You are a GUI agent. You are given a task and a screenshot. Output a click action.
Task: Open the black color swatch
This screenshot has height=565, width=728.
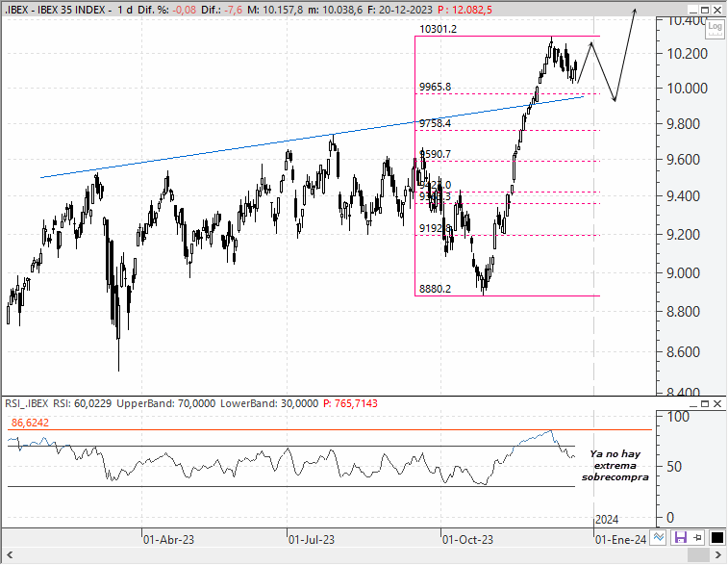click(x=716, y=538)
